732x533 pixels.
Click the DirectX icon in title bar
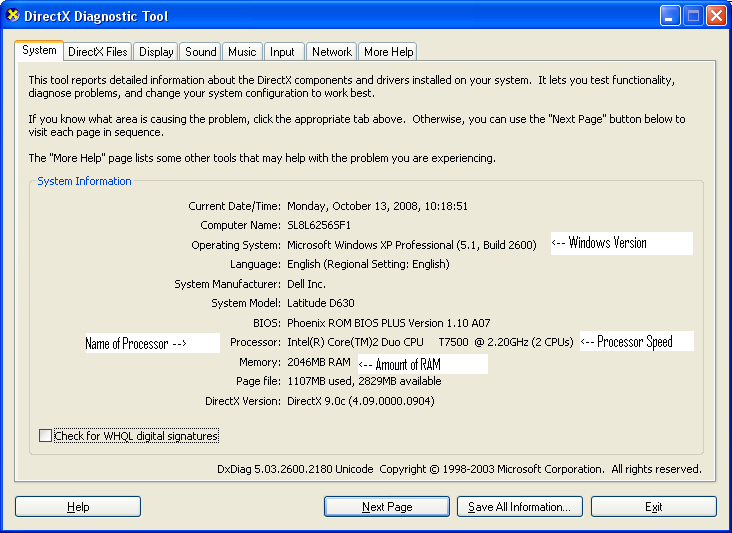[14, 16]
